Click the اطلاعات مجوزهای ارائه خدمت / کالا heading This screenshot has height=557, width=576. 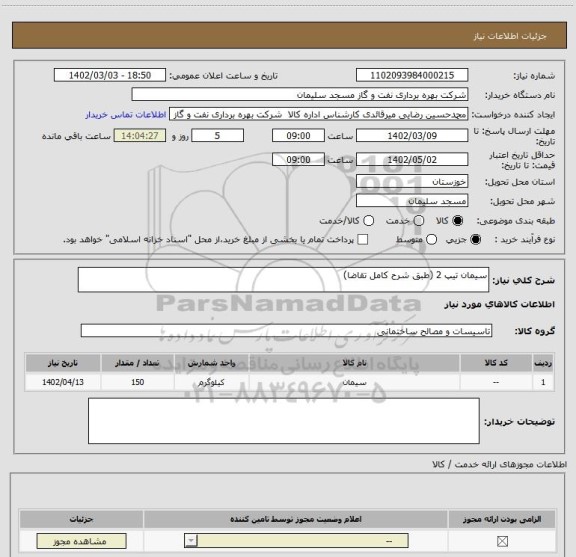click(x=499, y=464)
